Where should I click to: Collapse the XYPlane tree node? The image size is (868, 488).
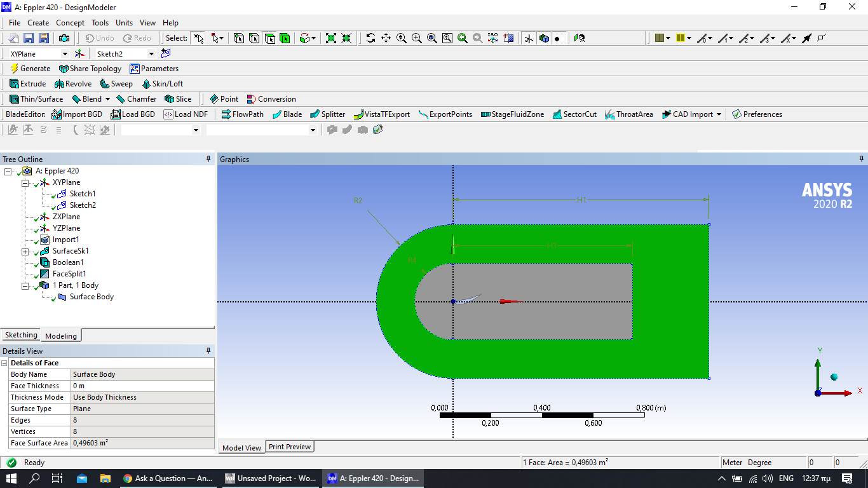25,182
